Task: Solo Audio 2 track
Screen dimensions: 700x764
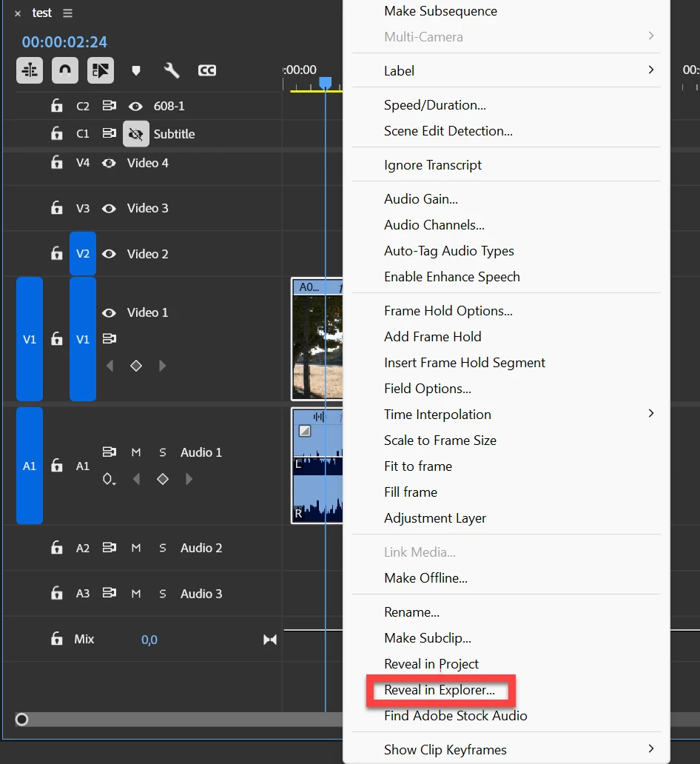Action: click(x=163, y=548)
